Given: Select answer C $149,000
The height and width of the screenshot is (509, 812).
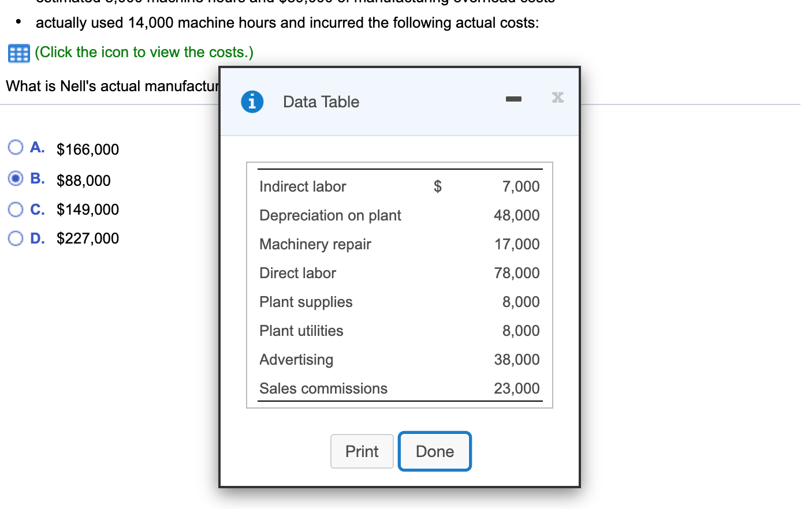Looking at the screenshot, I should 16,209.
